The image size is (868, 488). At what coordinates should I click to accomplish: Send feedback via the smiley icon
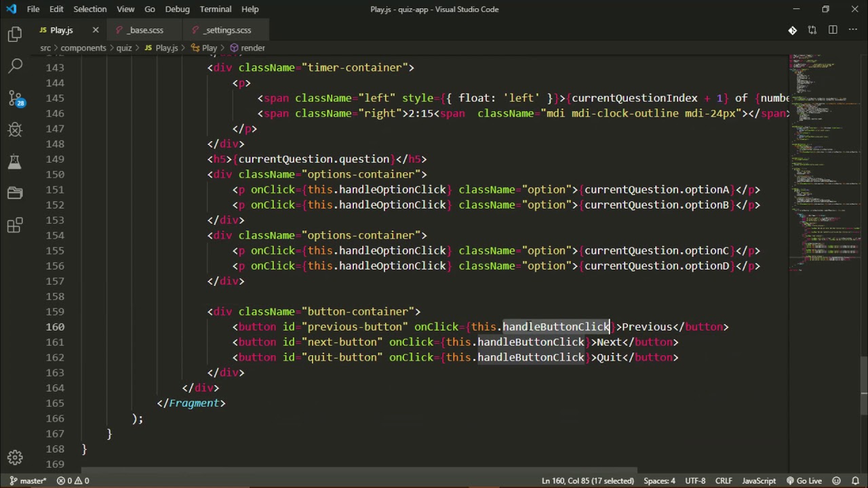tap(836, 481)
